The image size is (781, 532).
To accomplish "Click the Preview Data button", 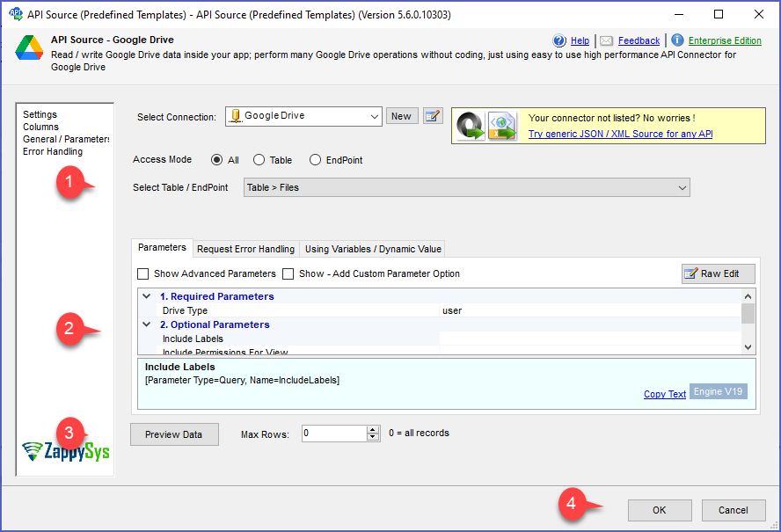I will 174,434.
